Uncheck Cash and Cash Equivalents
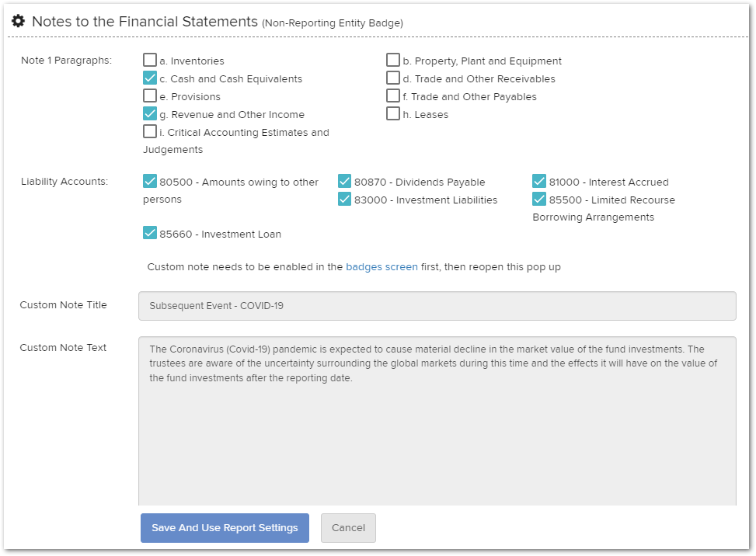Screen dimensions: 756x556 (x=150, y=78)
